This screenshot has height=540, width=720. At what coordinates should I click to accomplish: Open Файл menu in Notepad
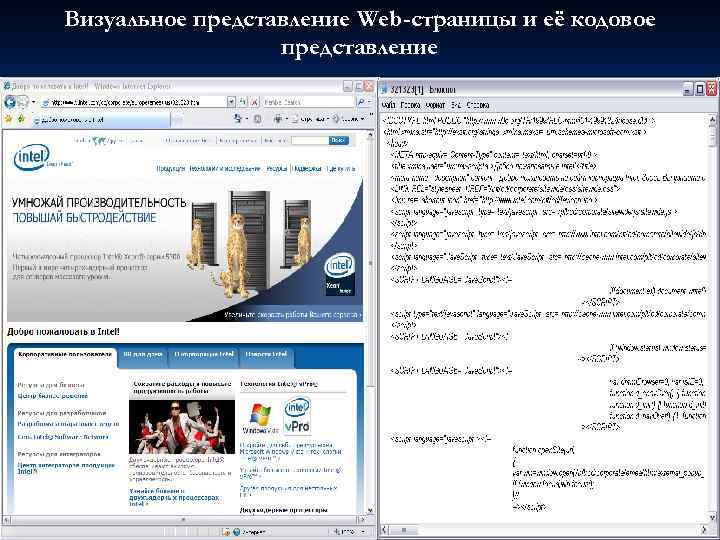pos(388,105)
